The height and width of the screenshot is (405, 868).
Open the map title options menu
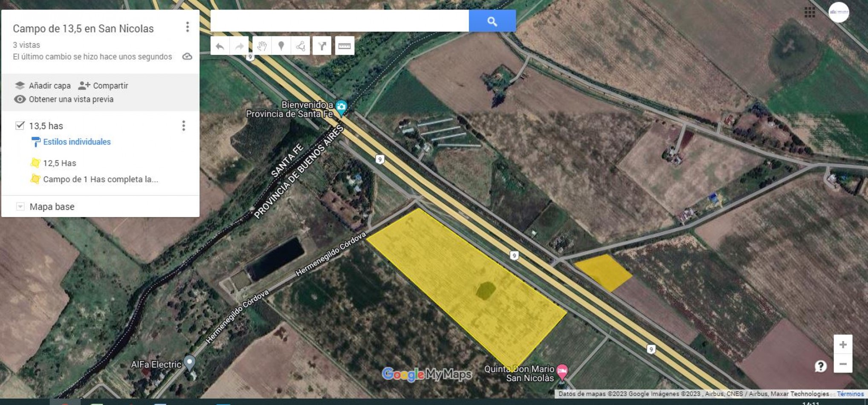coord(187,27)
